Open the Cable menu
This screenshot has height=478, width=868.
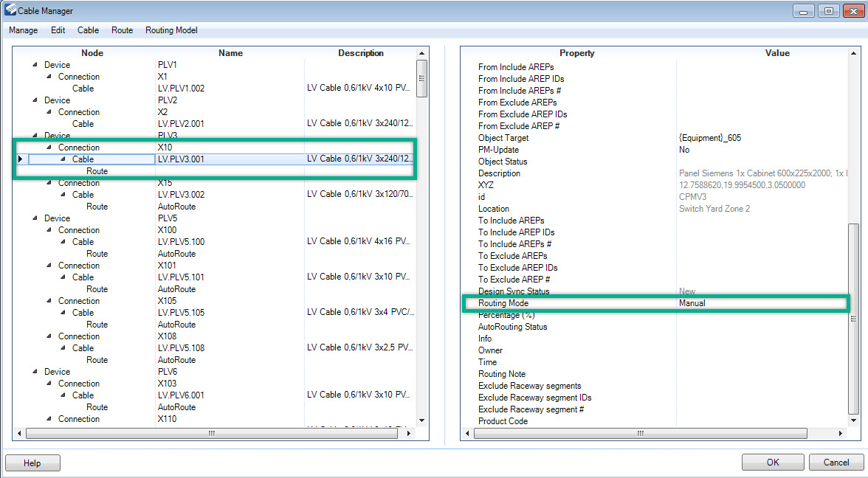pyautogui.click(x=88, y=30)
